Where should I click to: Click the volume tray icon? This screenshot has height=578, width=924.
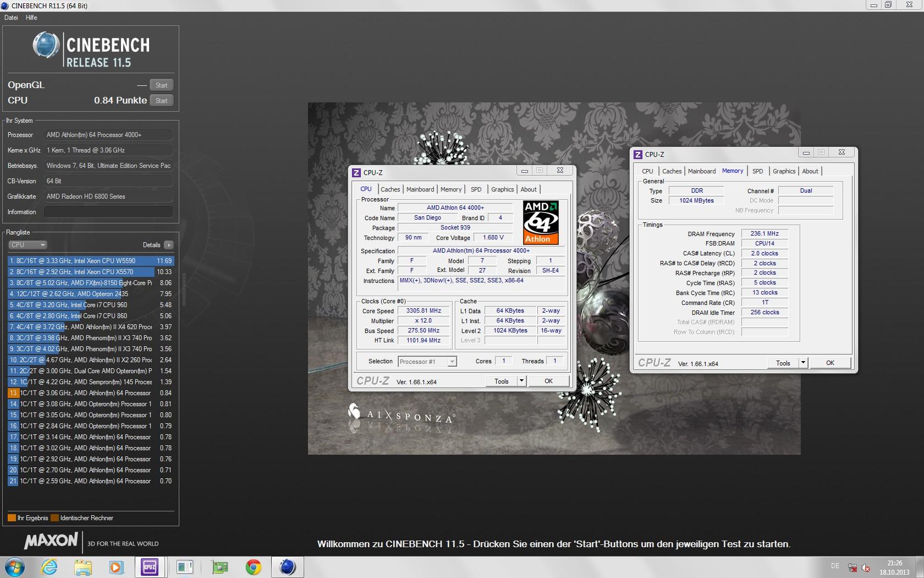tap(866, 568)
